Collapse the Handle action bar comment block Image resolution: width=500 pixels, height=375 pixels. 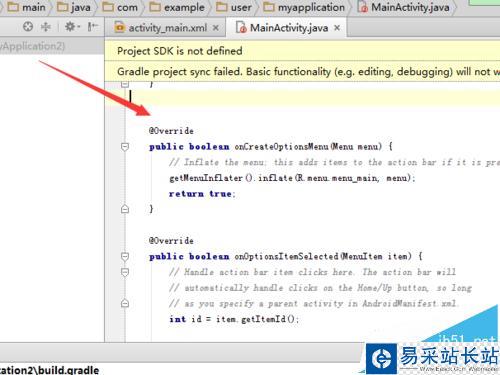pos(125,272)
